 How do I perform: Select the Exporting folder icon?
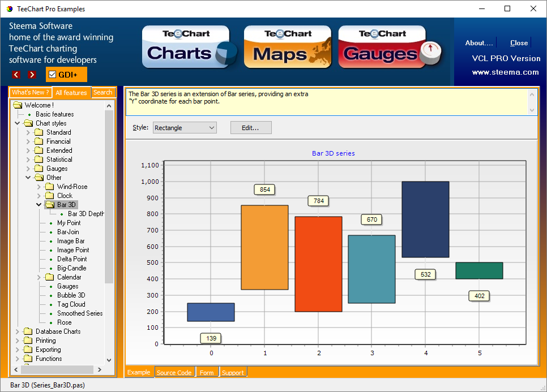(28, 350)
